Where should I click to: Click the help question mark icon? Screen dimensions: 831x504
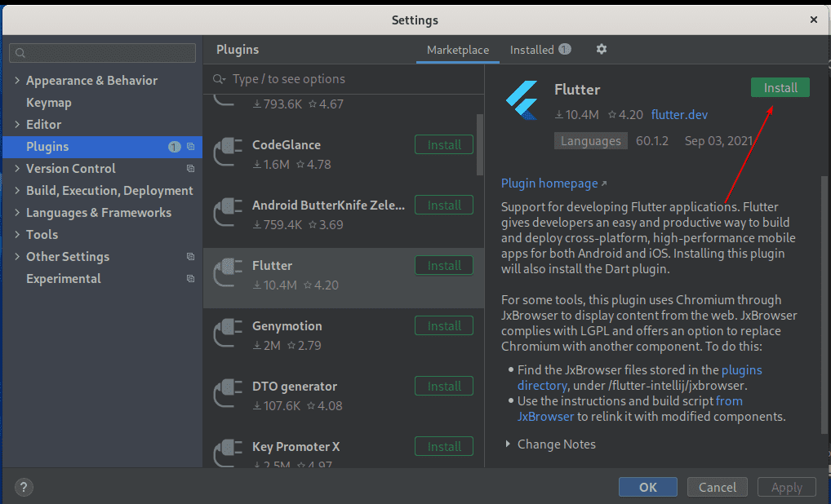(24, 488)
